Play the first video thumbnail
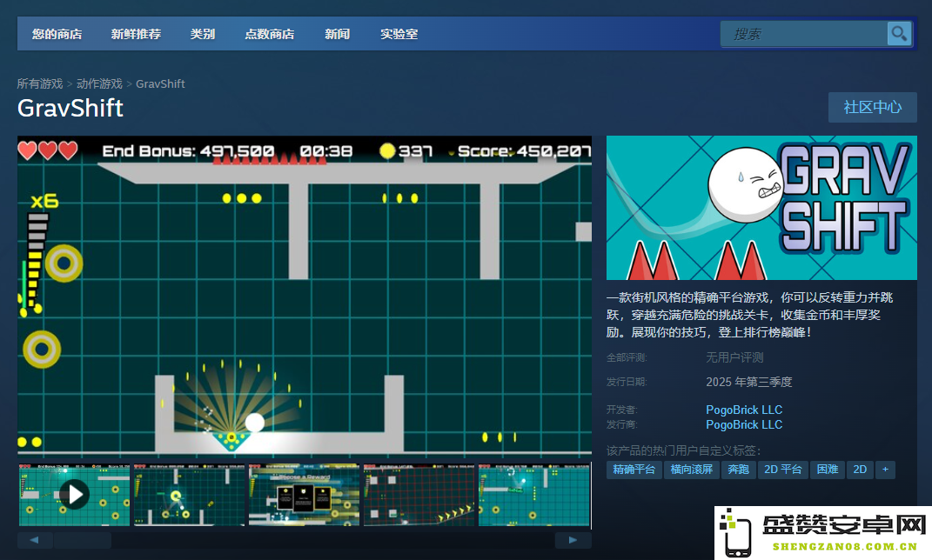Screen dimensions: 932x560 coord(74,495)
